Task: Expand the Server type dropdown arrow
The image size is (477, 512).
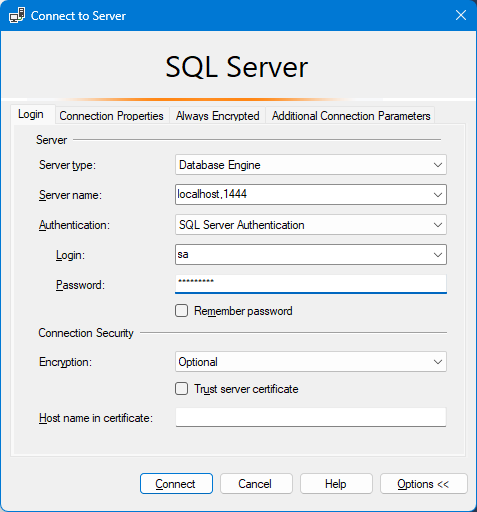Action: coord(438,165)
